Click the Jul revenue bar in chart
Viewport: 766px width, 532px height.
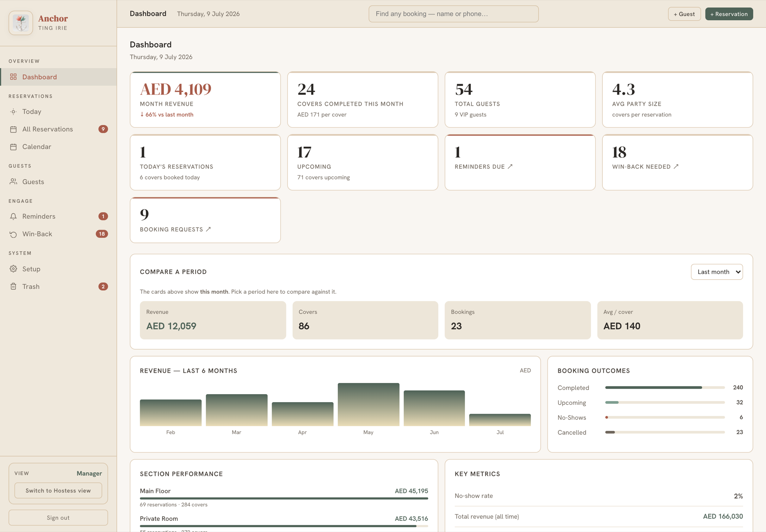click(x=500, y=420)
